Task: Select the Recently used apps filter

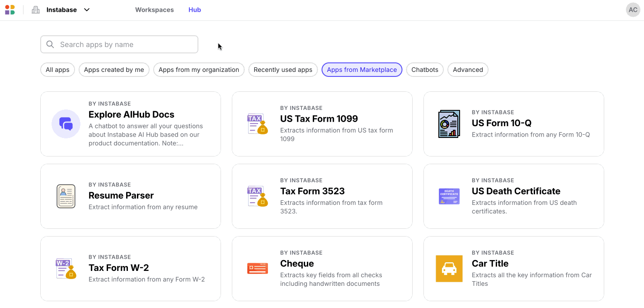Action: [283, 70]
